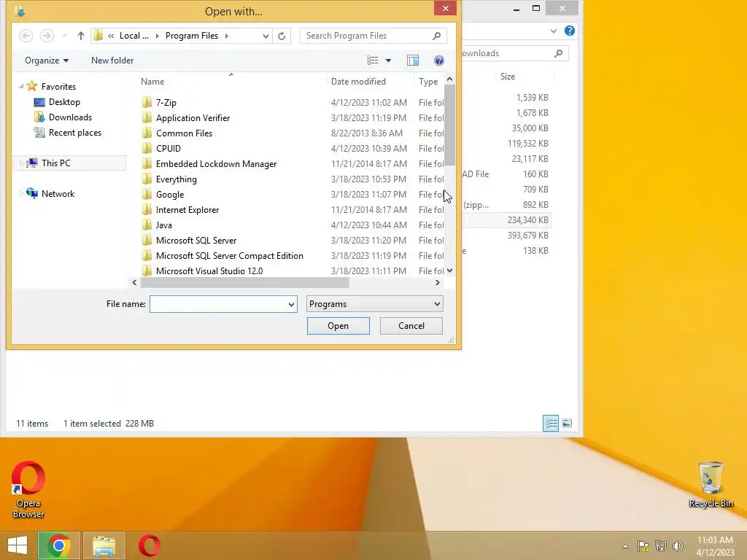Open Chrome from the taskbar
747x560 pixels.
[x=58, y=545]
